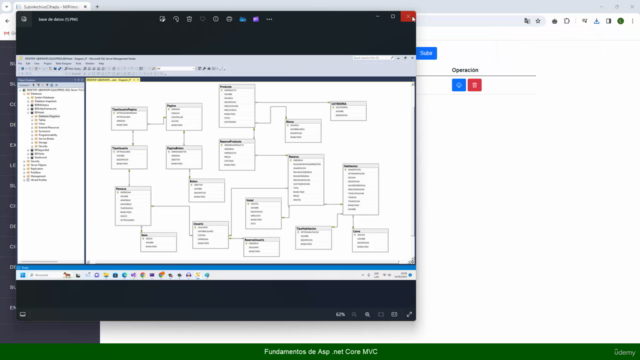Open the See more ellipsis menu
Viewport: 640px width, 360px height.
tap(269, 19)
